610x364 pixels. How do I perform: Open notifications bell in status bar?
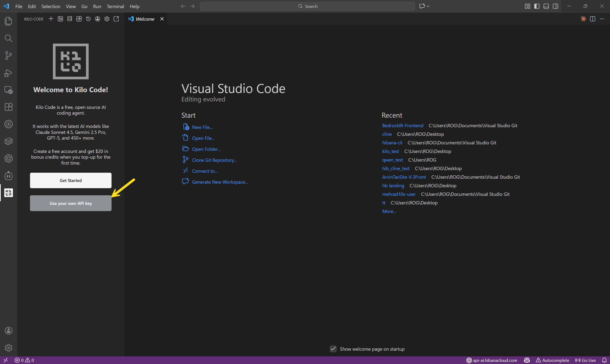coord(604,360)
